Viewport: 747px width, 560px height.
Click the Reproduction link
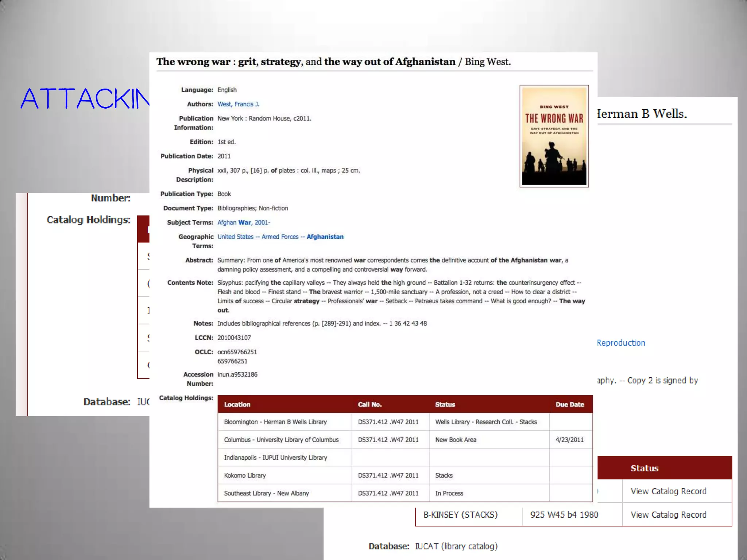[621, 343]
